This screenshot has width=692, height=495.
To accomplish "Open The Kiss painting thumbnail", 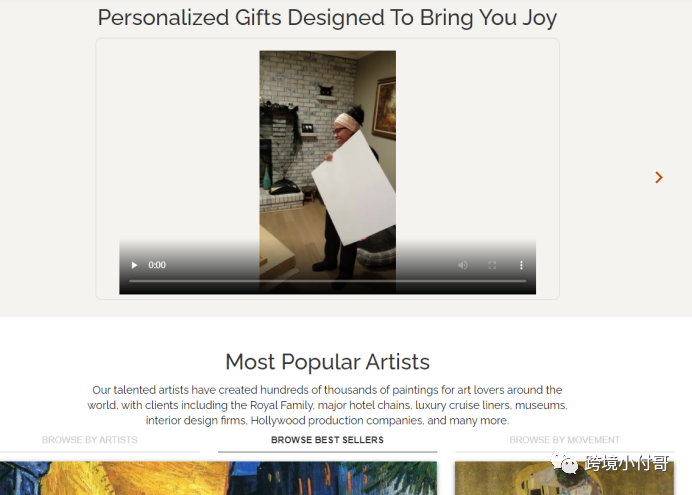I will [564, 478].
